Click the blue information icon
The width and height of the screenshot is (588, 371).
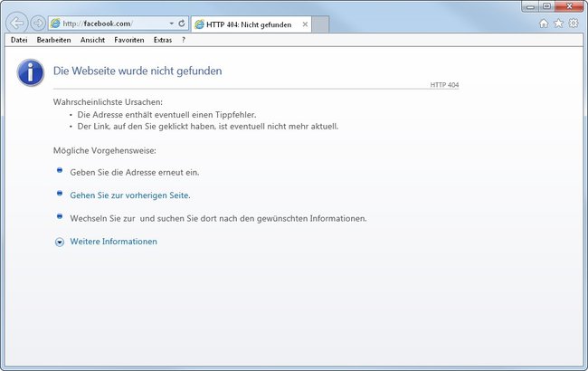pos(31,72)
